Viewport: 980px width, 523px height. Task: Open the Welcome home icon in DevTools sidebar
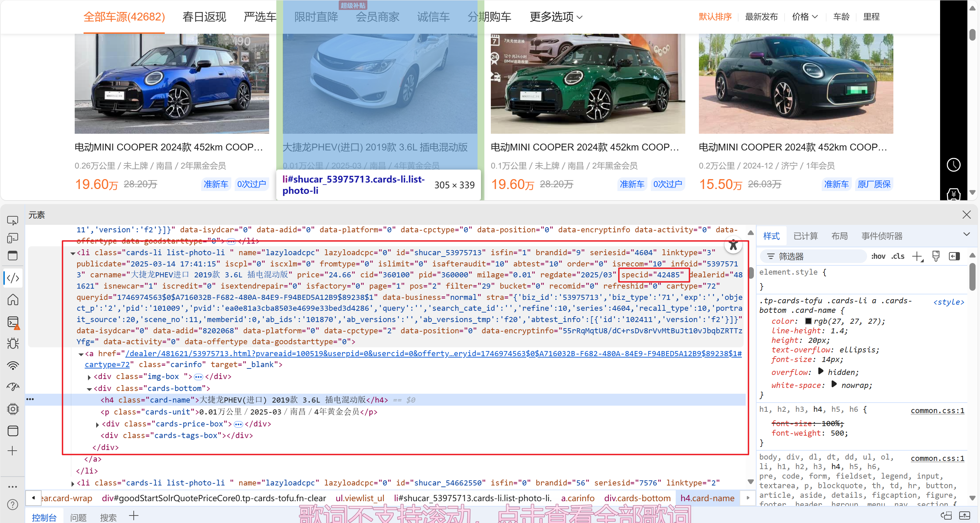click(x=13, y=300)
